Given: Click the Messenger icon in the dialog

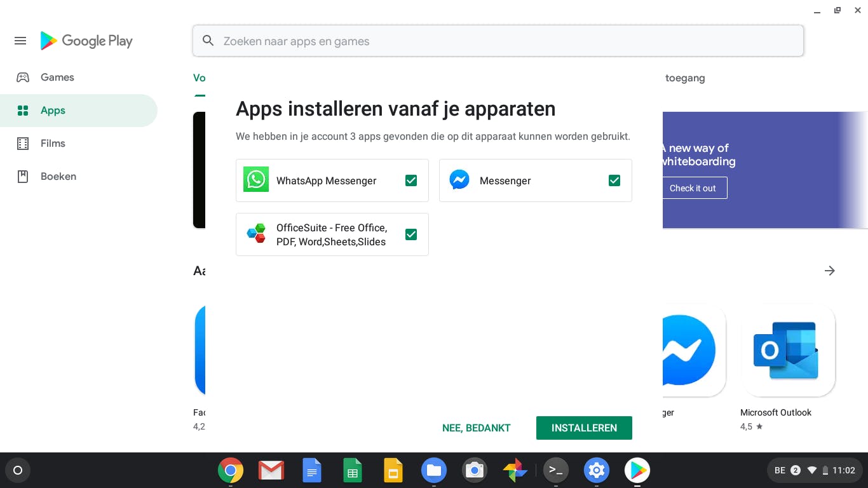Looking at the screenshot, I should 459,180.
